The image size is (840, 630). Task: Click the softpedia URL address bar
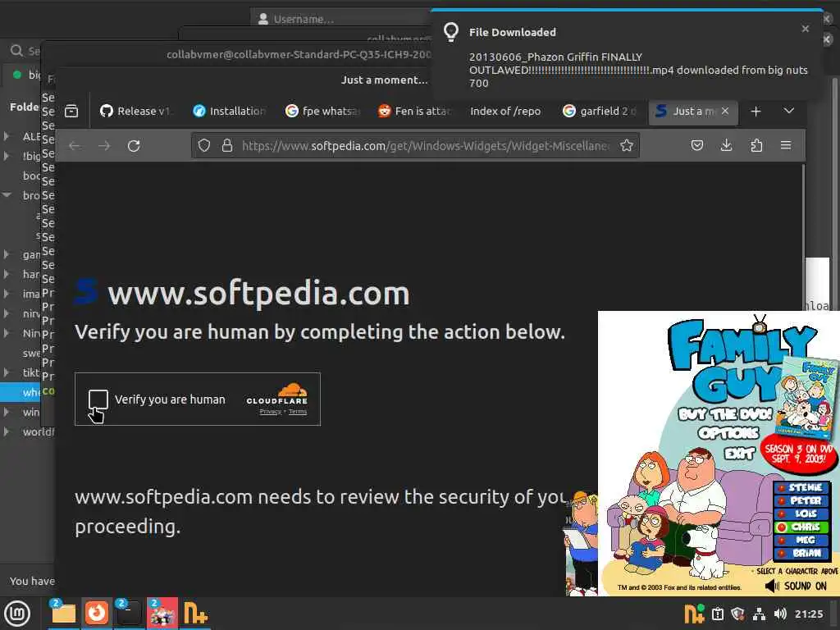tap(415, 145)
